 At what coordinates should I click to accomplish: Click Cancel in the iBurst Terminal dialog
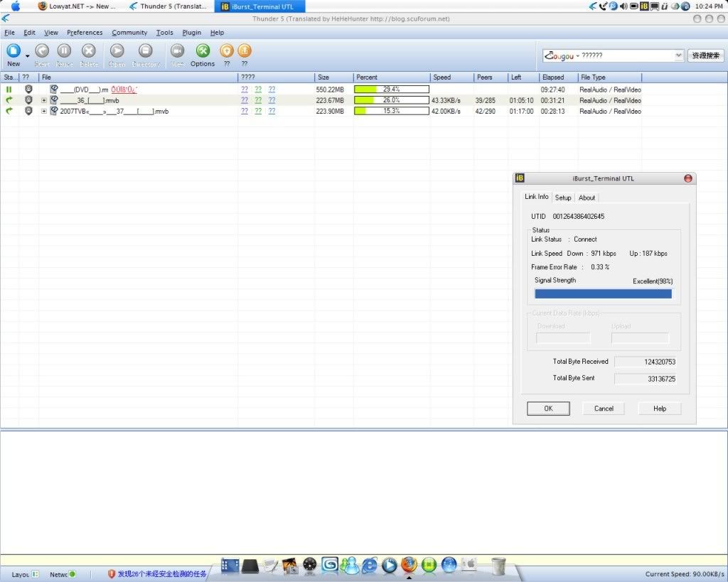click(x=604, y=409)
